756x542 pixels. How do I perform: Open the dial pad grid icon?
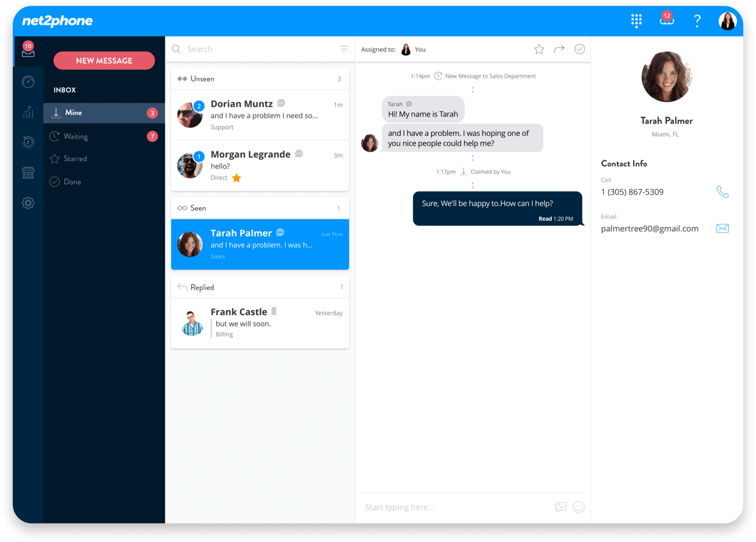pos(636,21)
